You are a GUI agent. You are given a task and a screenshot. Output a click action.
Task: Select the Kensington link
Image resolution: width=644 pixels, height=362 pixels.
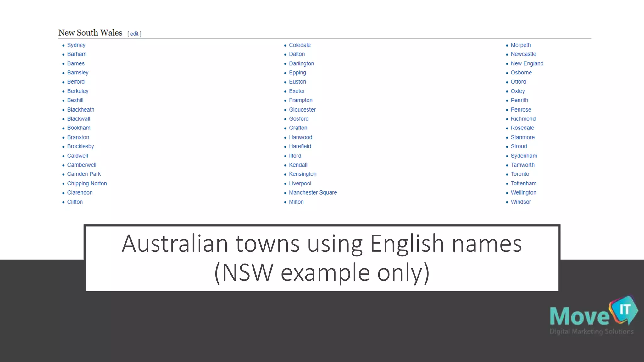(x=303, y=174)
